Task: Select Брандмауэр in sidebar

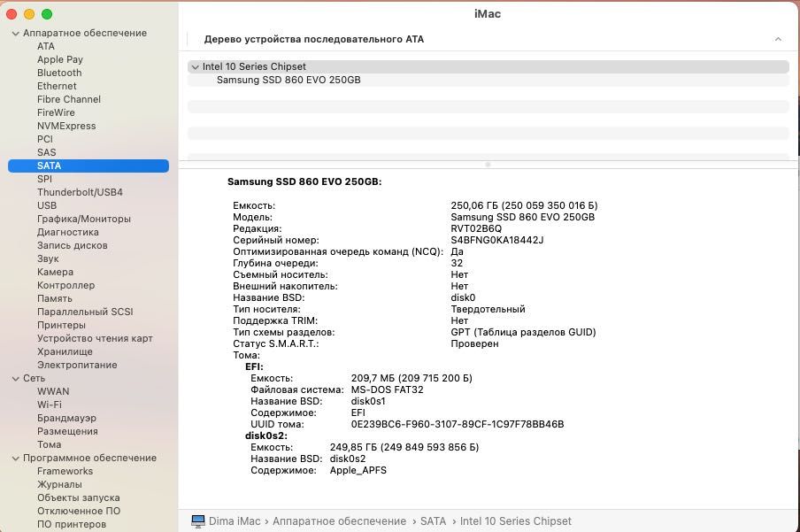Action: point(66,418)
